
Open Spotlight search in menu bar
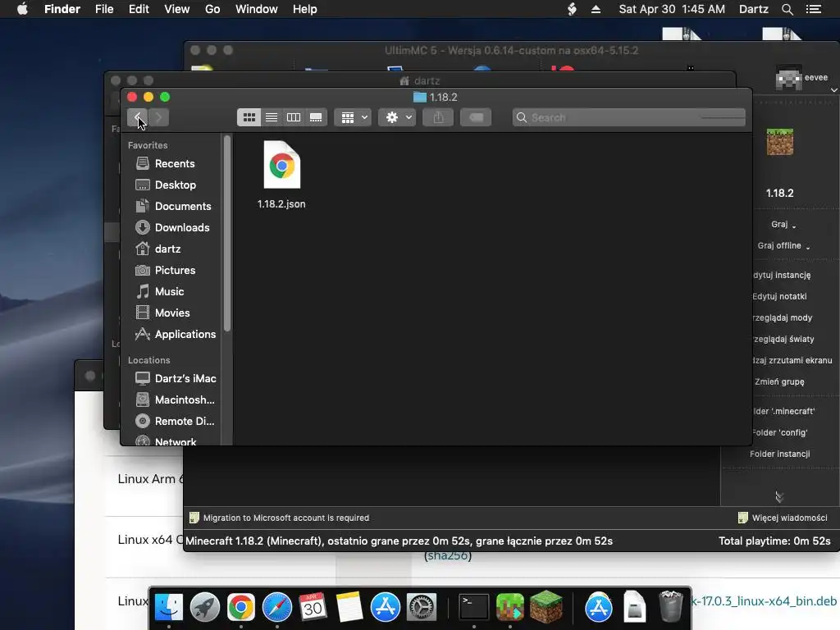click(787, 9)
